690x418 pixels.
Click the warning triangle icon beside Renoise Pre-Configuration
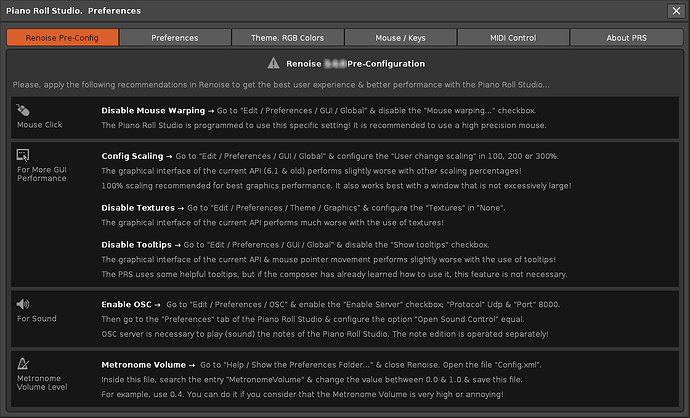[273, 63]
